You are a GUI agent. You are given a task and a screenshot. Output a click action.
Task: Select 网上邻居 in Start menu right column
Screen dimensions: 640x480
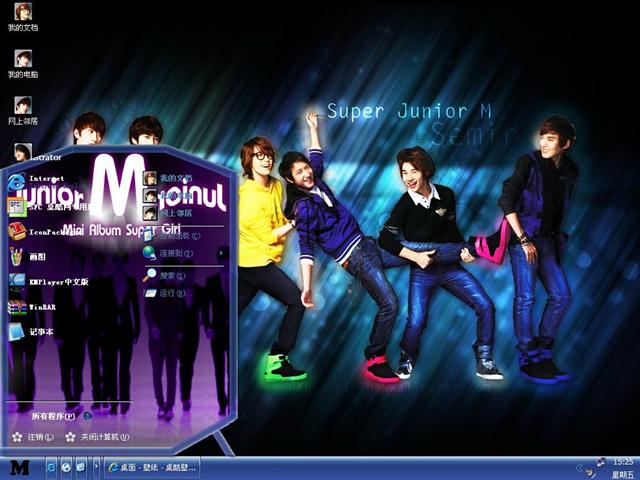pyautogui.click(x=167, y=213)
